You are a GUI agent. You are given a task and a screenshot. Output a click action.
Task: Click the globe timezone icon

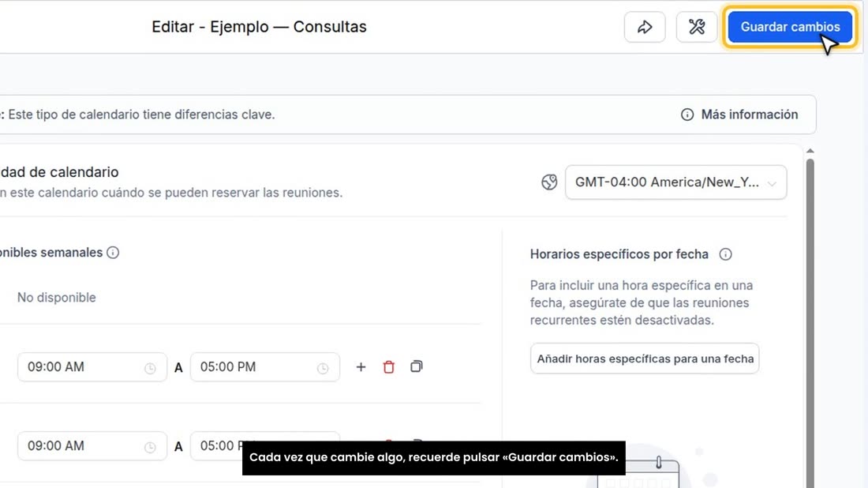pos(549,182)
